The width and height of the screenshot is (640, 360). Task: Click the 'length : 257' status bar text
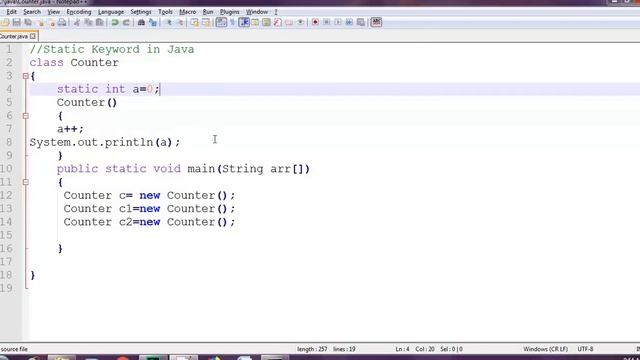point(312,349)
